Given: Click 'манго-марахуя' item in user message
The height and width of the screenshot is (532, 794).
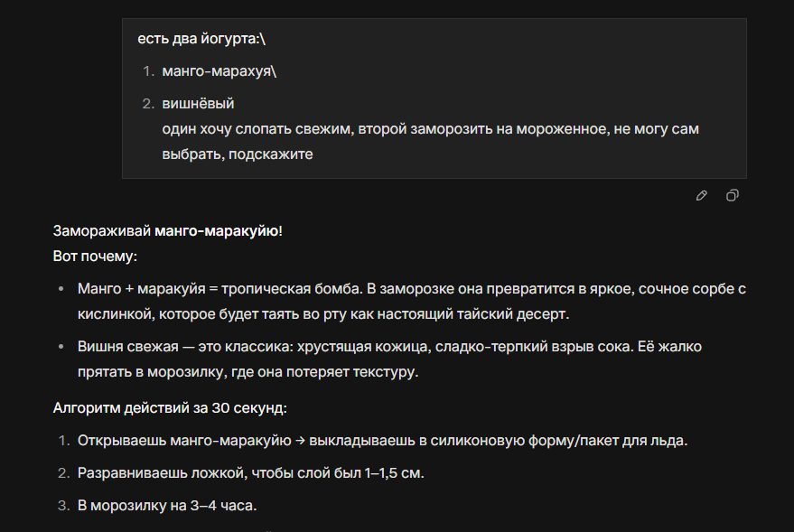Looking at the screenshot, I should point(219,71).
